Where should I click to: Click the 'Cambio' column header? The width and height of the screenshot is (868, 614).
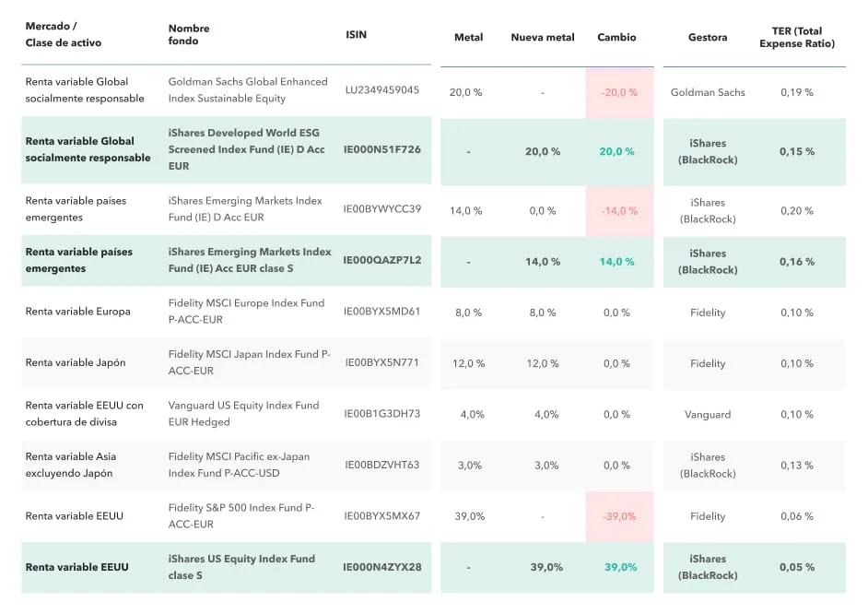pos(616,38)
